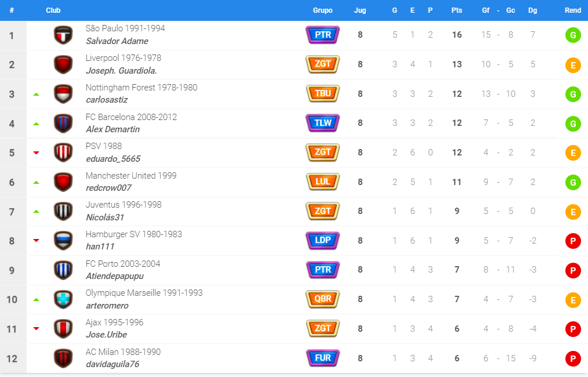Open manager Salvador Adame's profile link
588x377 pixels.
[x=117, y=41]
